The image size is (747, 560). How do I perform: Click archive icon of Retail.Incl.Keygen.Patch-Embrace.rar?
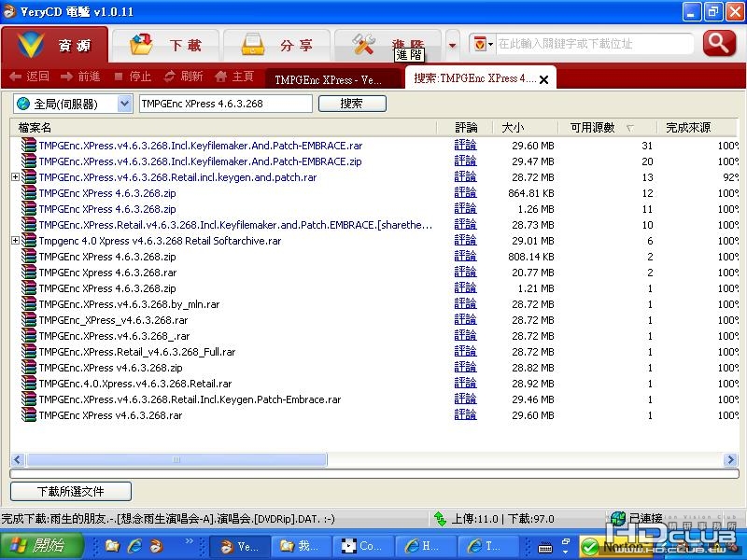coord(29,399)
